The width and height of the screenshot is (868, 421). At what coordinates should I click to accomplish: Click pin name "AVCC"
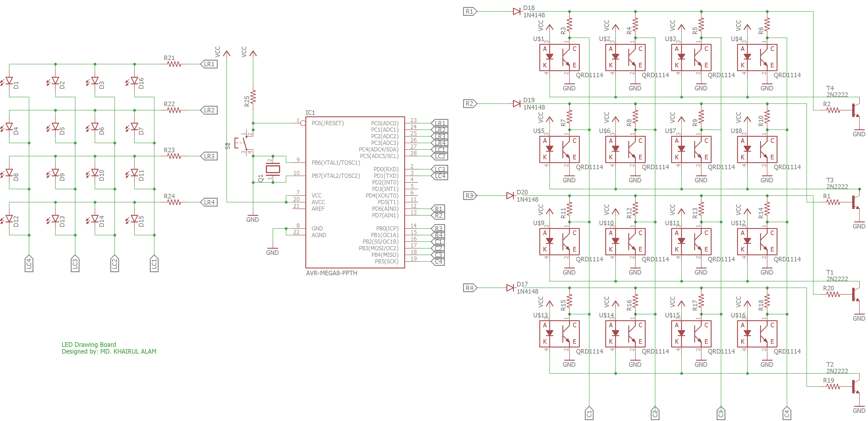pyautogui.click(x=318, y=202)
